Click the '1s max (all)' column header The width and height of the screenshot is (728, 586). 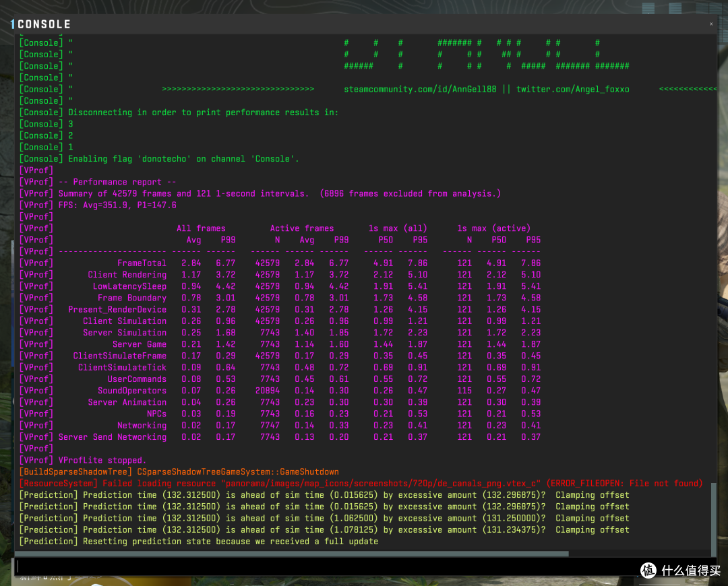click(x=398, y=228)
